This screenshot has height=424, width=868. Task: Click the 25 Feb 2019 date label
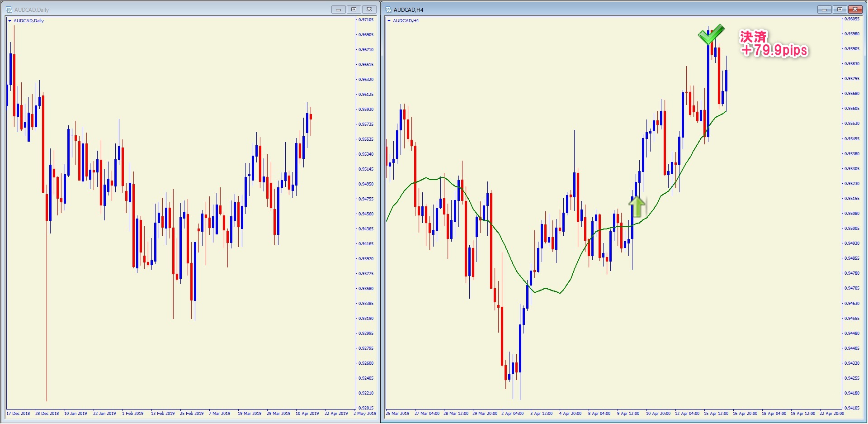coord(192,414)
